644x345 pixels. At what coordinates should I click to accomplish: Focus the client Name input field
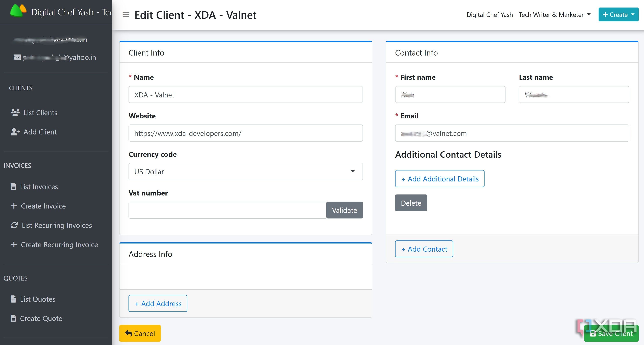[245, 94]
